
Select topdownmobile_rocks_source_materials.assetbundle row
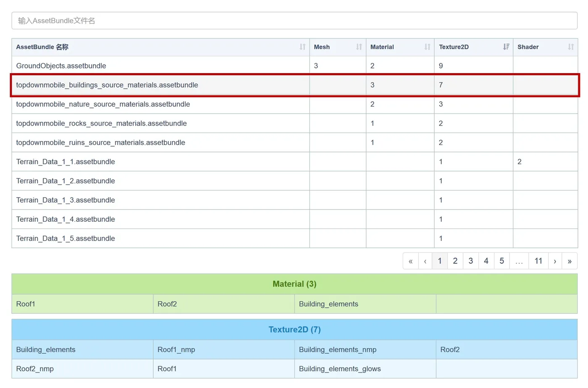click(294, 123)
